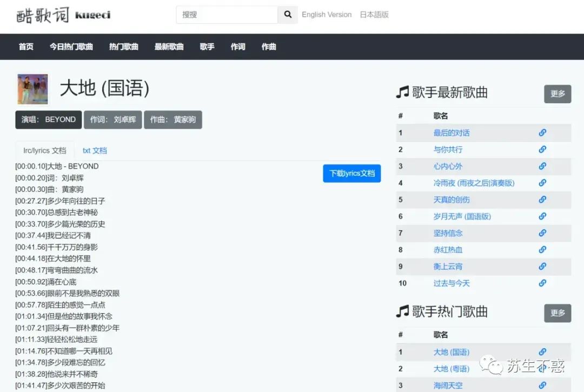
Task: Switch to the txt 文档 tab
Action: coord(95,150)
